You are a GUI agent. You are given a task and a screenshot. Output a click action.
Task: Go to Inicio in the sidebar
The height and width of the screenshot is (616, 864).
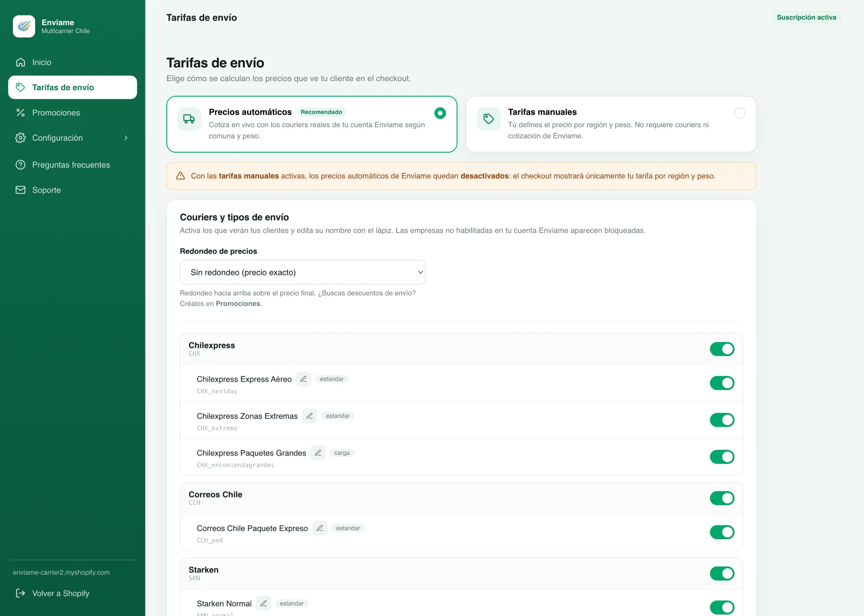tap(72, 62)
